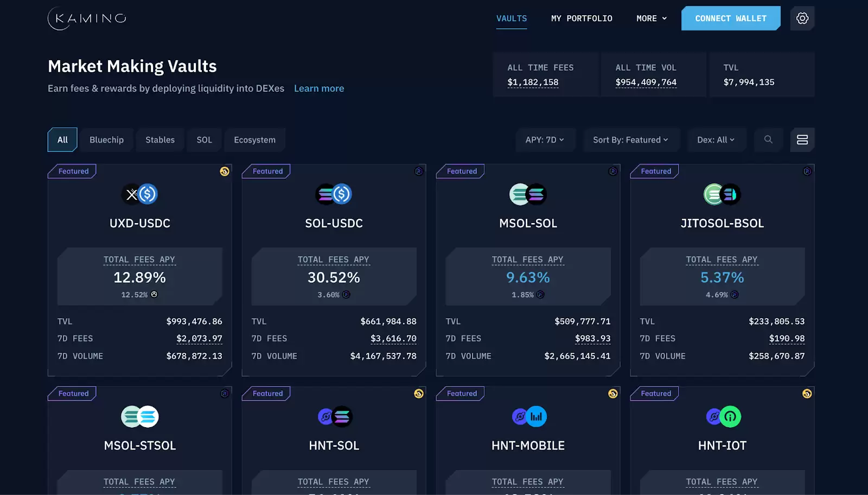
Task: Go to My Portfolio tab
Action: [x=582, y=18]
